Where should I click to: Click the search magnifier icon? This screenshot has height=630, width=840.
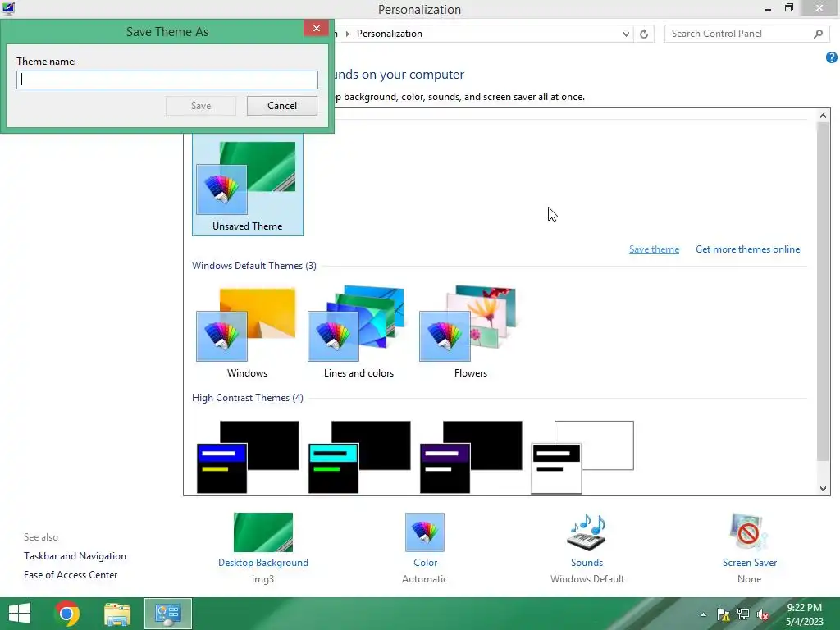(818, 34)
